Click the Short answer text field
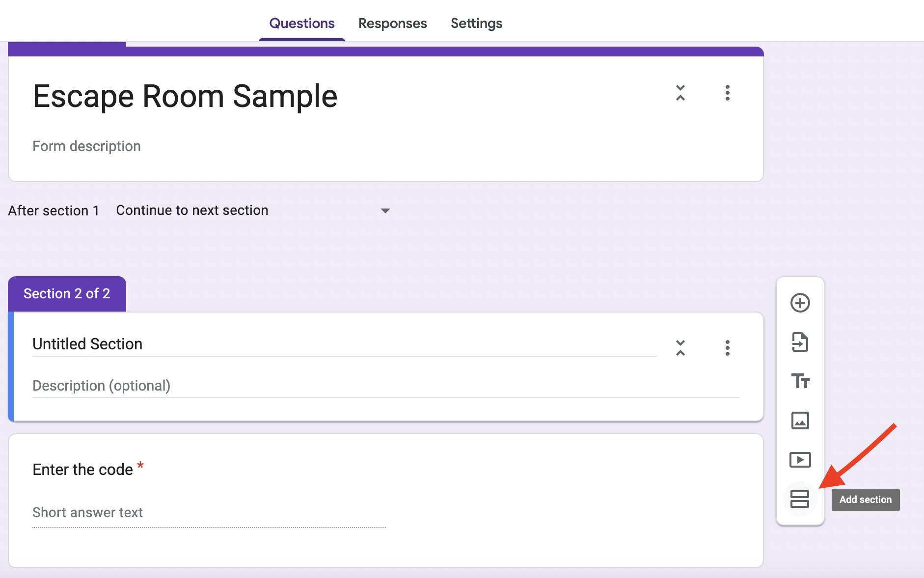This screenshot has width=924, height=578. tap(87, 512)
